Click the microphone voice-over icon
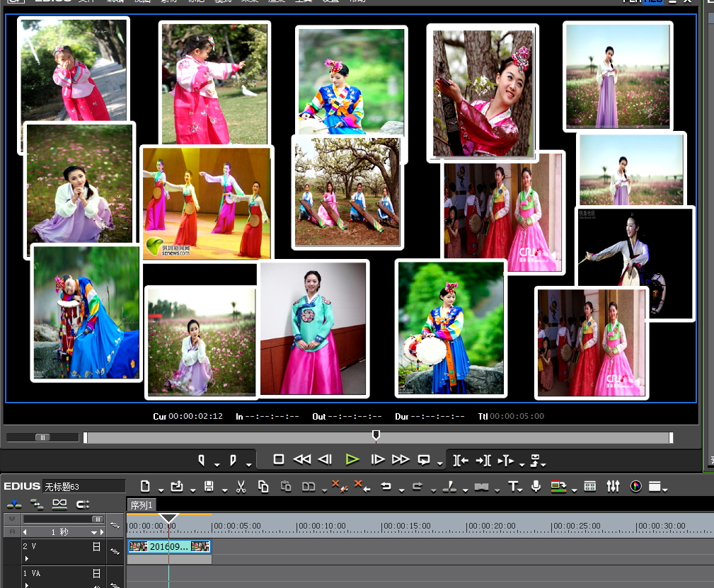 pos(536,486)
